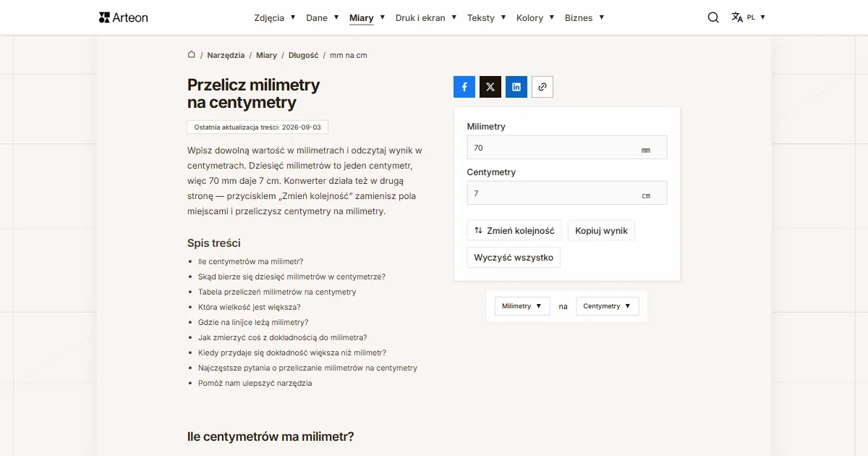Go to Miary breadcrumb
Image resolution: width=868 pixels, height=456 pixels.
point(266,55)
